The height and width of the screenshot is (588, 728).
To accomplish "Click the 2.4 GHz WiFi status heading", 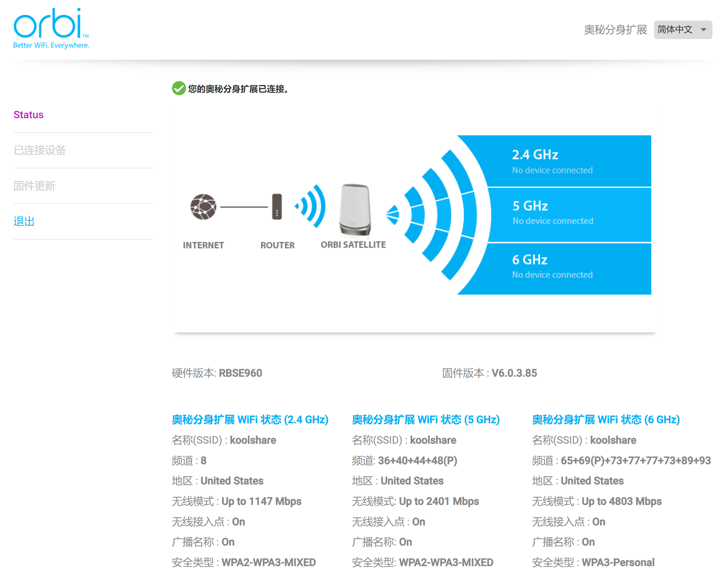I will point(250,419).
